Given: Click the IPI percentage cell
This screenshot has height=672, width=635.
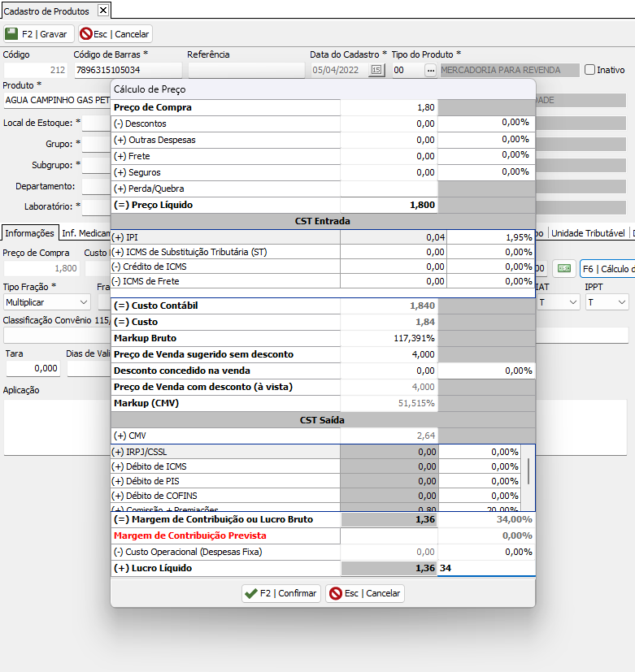Looking at the screenshot, I should coord(490,237).
